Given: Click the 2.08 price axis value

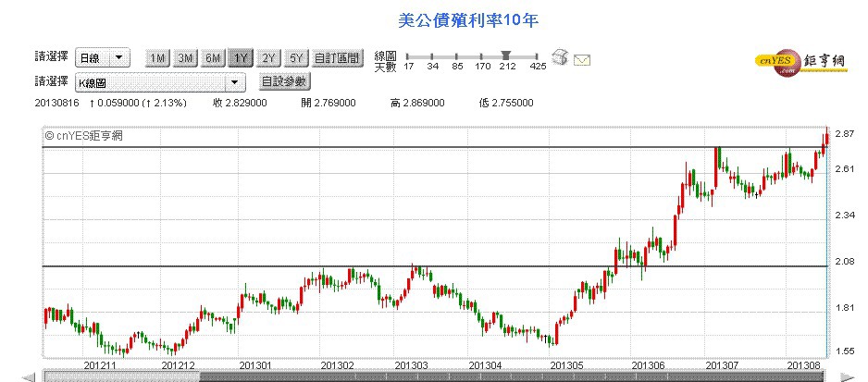Looking at the screenshot, I should pyautogui.click(x=845, y=262).
